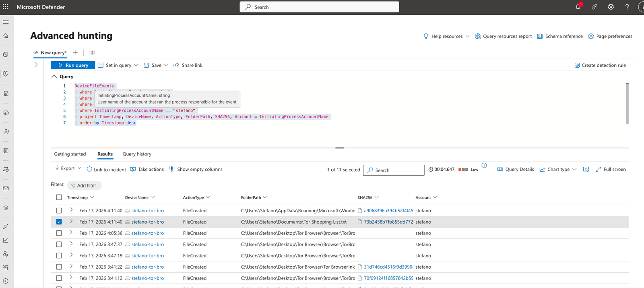Open the notifications bell icon
The height and width of the screenshot is (288, 644).
tap(578, 7)
